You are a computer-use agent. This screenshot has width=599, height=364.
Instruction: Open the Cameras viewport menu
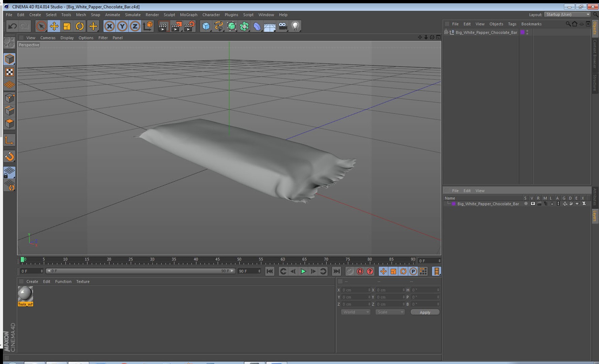48,38
